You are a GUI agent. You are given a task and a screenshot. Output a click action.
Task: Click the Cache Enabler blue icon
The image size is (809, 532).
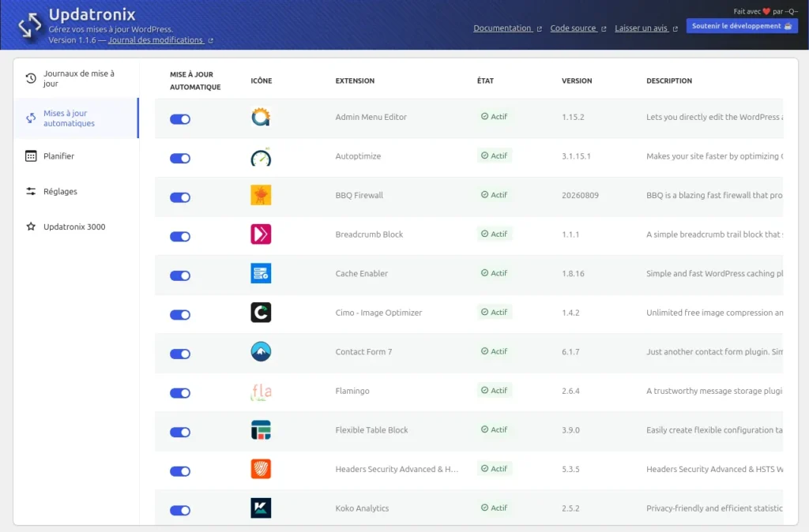[x=261, y=274]
